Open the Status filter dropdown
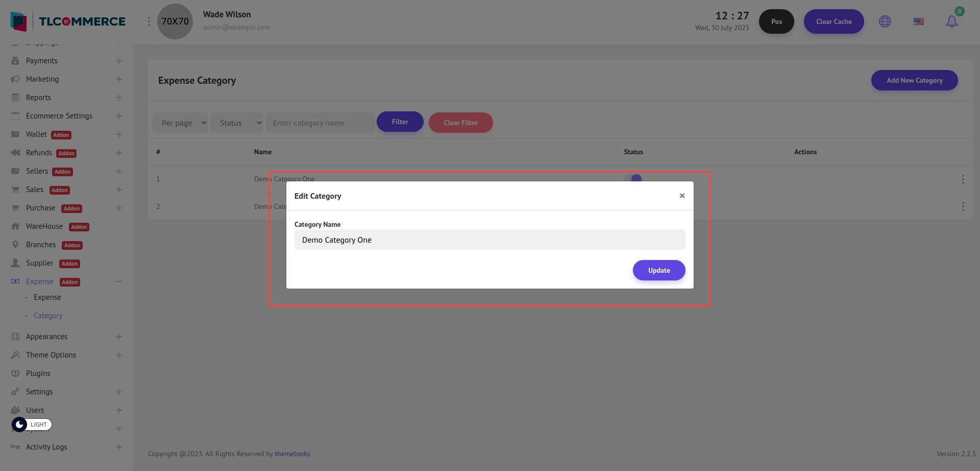 (x=237, y=123)
